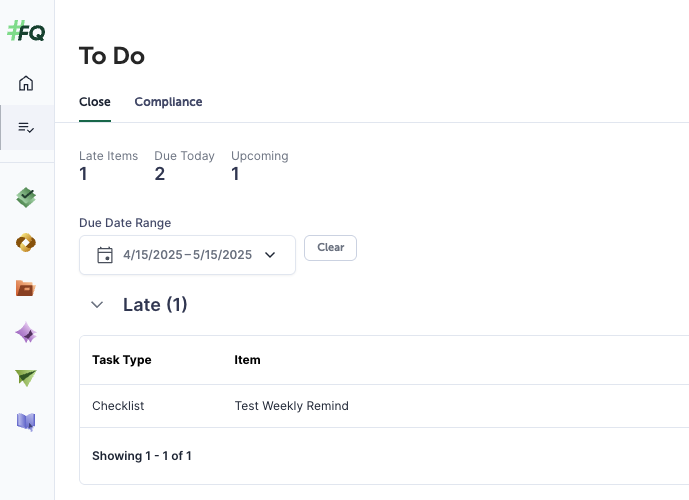Click the FQ logo in the sidebar

(26, 31)
